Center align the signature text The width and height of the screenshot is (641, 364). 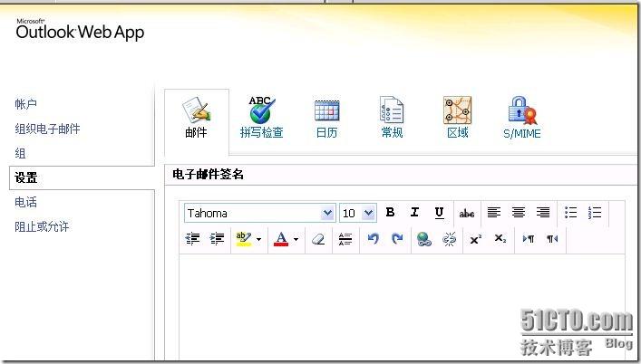coord(519,213)
